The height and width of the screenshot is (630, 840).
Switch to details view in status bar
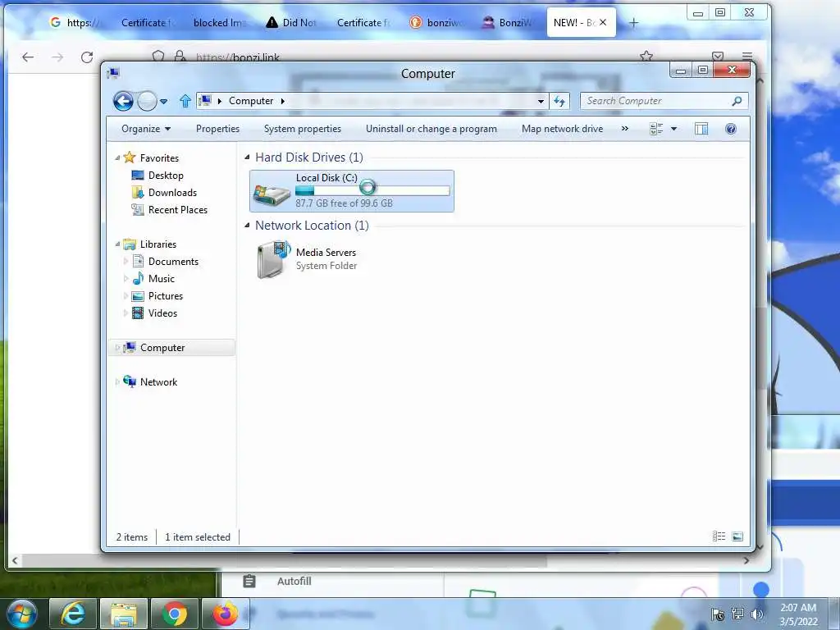pyautogui.click(x=719, y=536)
